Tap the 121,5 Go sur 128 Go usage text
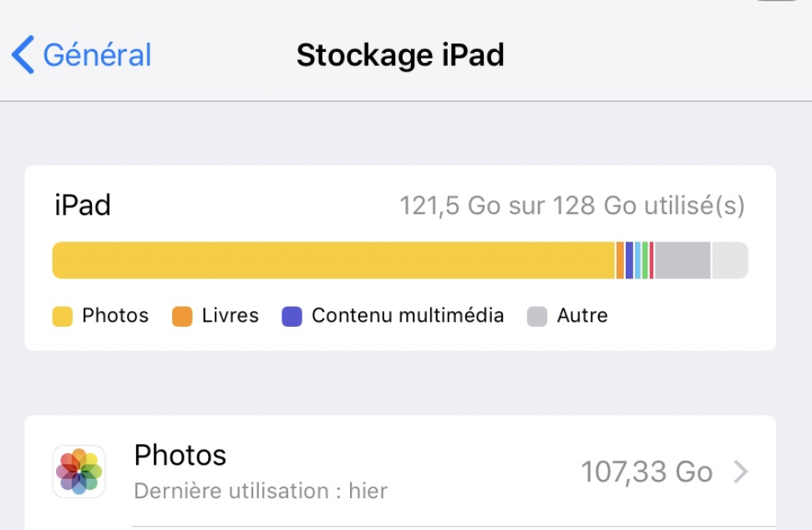Image resolution: width=812 pixels, height=530 pixels. 571,205
